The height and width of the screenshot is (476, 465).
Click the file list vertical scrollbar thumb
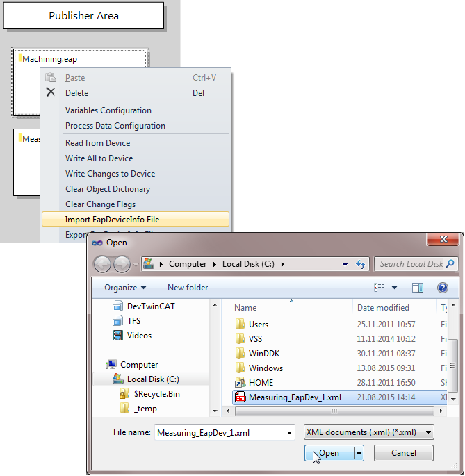452,366
